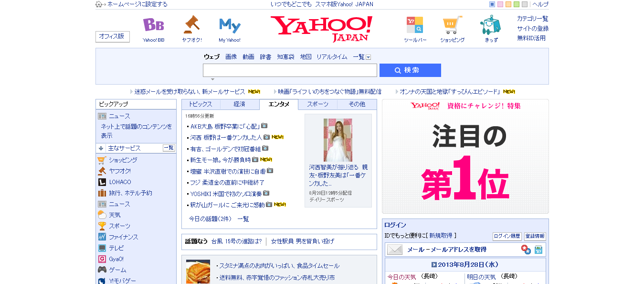Open the My Yahoo! icon
Viewport: 644px width, 284px height.
pyautogui.click(x=230, y=25)
